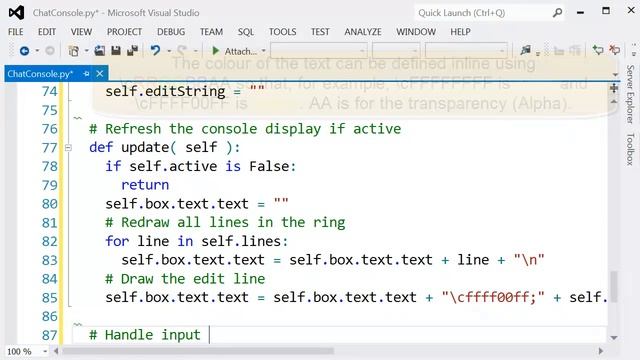The height and width of the screenshot is (360, 640).
Task: Click the Quick Launch search magnifier icon
Action: [x=557, y=13]
